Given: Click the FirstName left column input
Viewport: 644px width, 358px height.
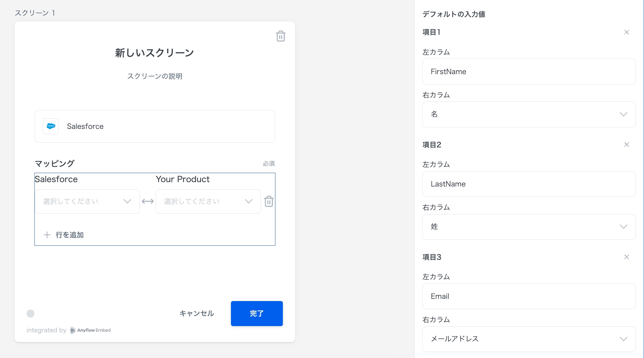Looking at the screenshot, I should click(x=529, y=72).
